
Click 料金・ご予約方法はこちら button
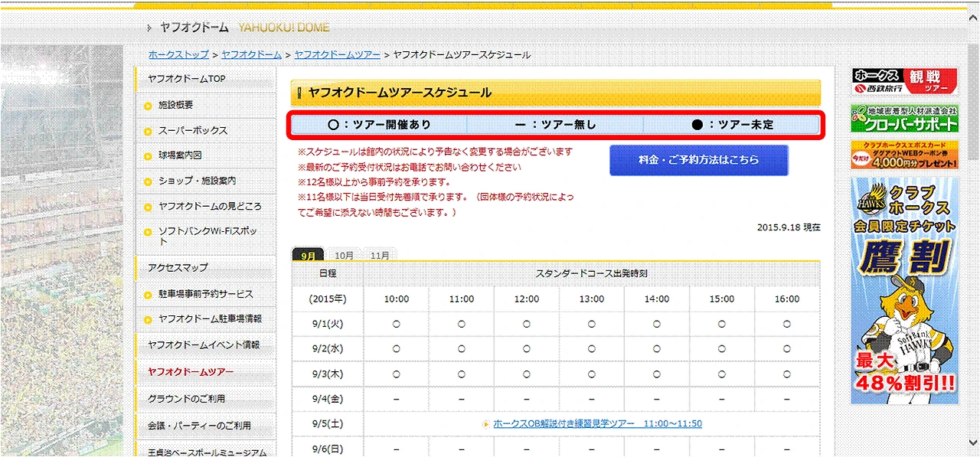698,160
